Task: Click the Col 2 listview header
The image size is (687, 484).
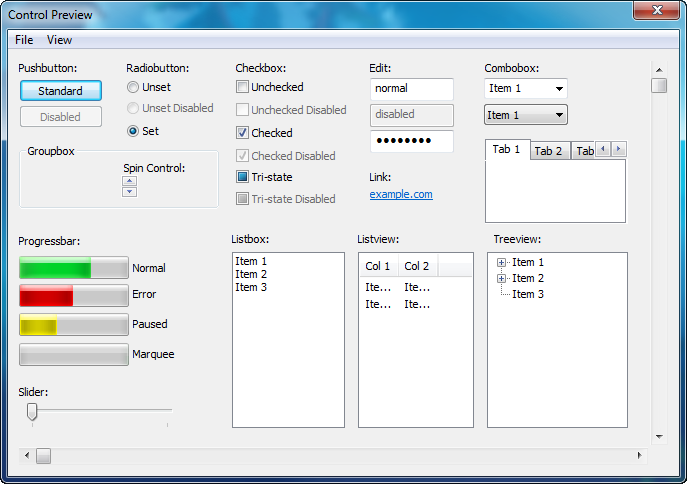Action: (418, 266)
